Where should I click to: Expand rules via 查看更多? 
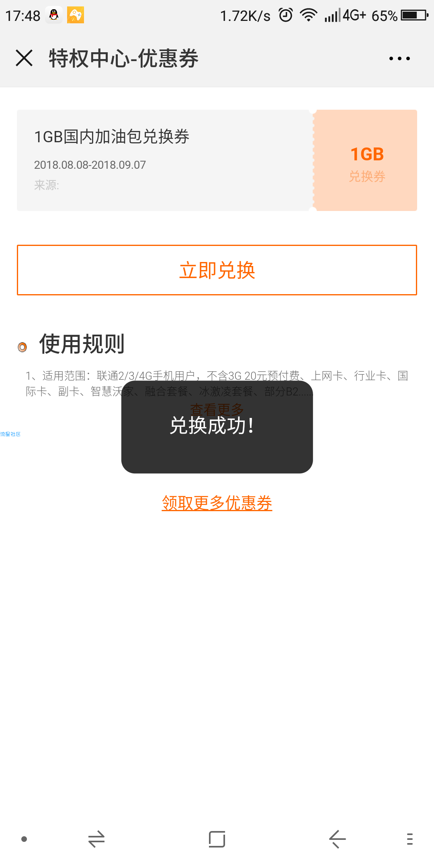217,409
